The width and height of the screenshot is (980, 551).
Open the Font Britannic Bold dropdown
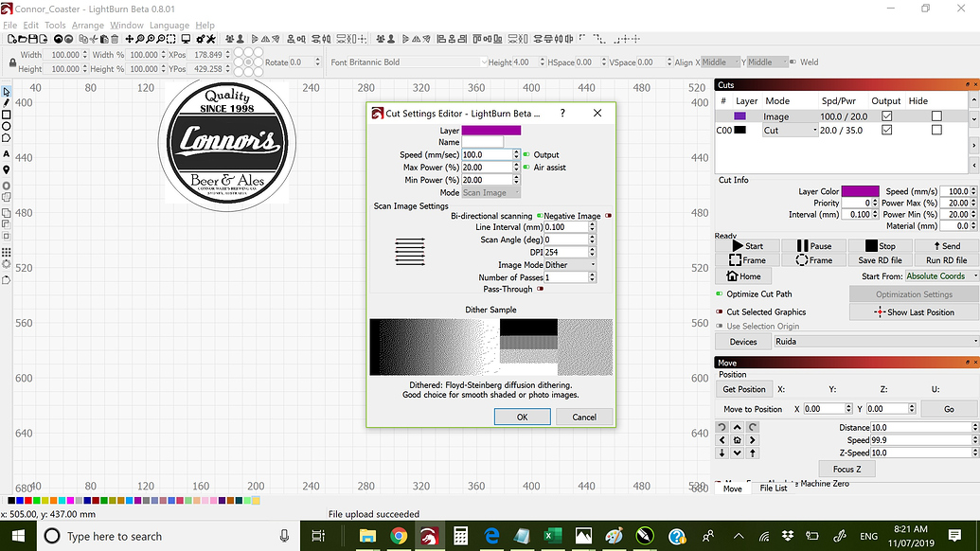point(418,62)
